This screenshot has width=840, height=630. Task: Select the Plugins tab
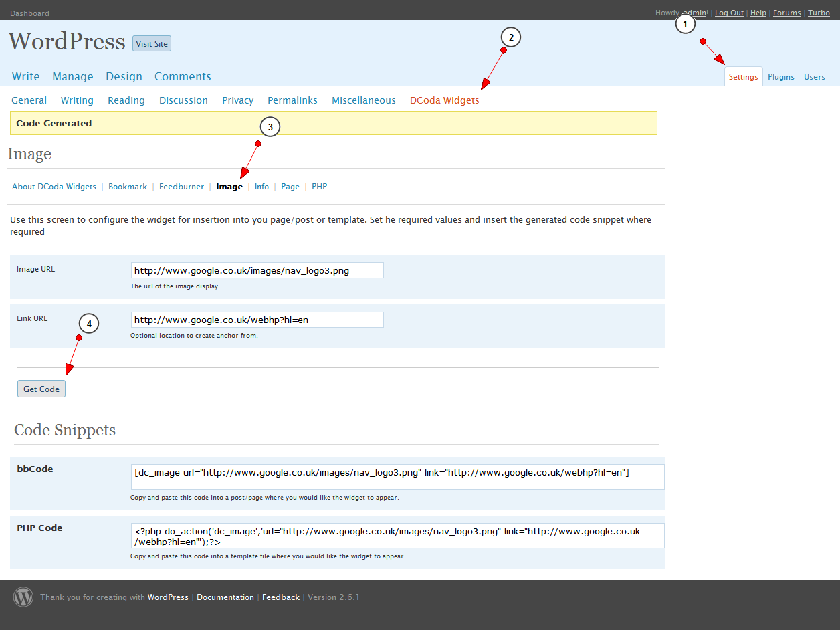pyautogui.click(x=781, y=77)
